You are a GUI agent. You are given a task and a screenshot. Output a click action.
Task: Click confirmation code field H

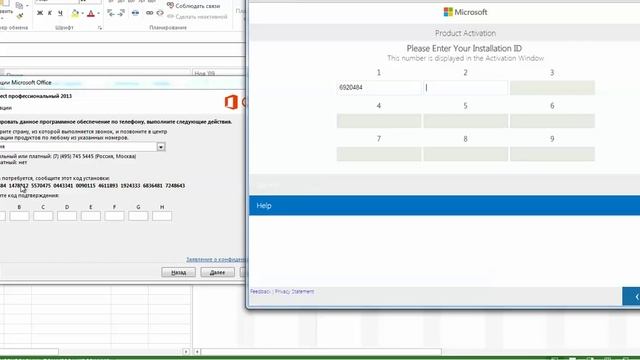click(x=162, y=216)
